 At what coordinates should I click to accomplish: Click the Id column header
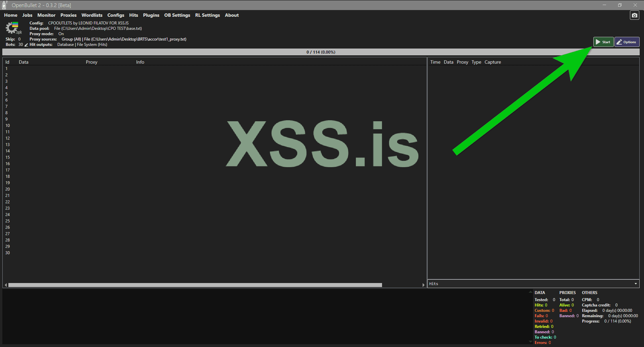tap(7, 62)
